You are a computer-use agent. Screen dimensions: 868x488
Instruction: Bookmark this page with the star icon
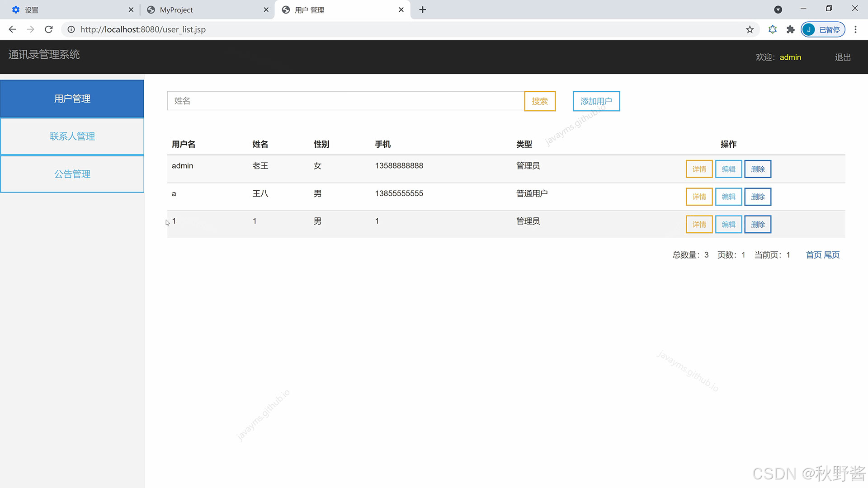click(750, 29)
